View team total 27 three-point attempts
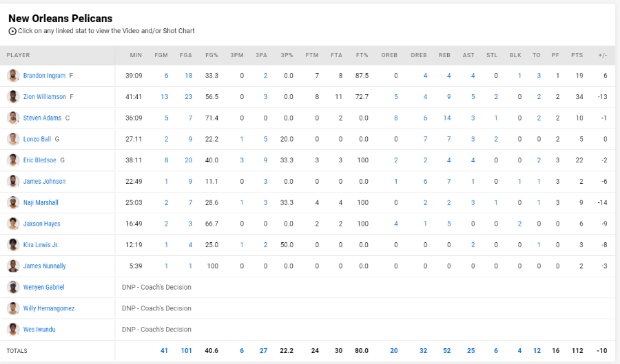This screenshot has width=620, height=364. click(263, 350)
